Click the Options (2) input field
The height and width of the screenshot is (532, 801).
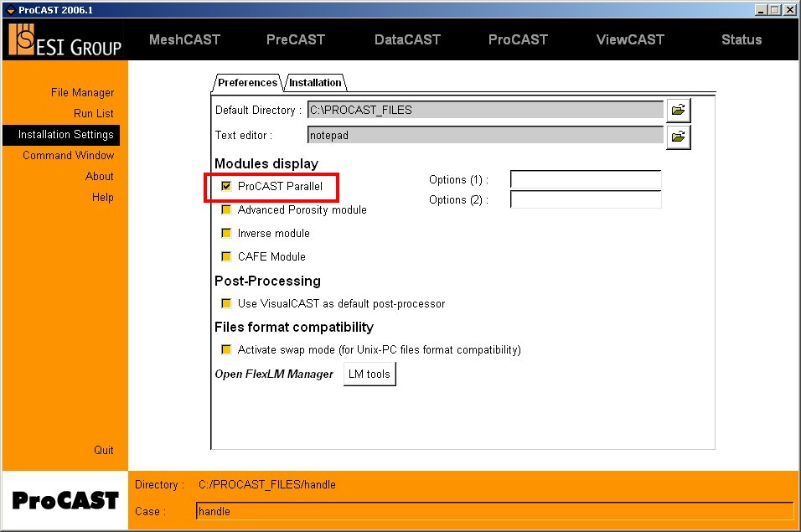(586, 199)
